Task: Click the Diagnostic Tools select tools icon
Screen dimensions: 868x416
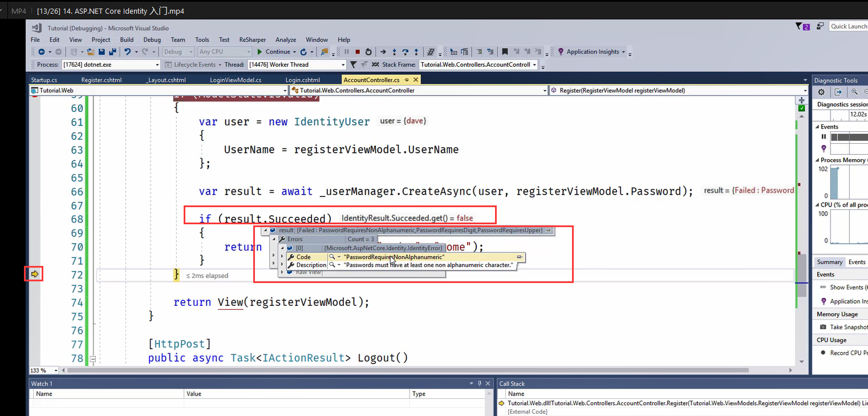Action: click(x=838, y=92)
